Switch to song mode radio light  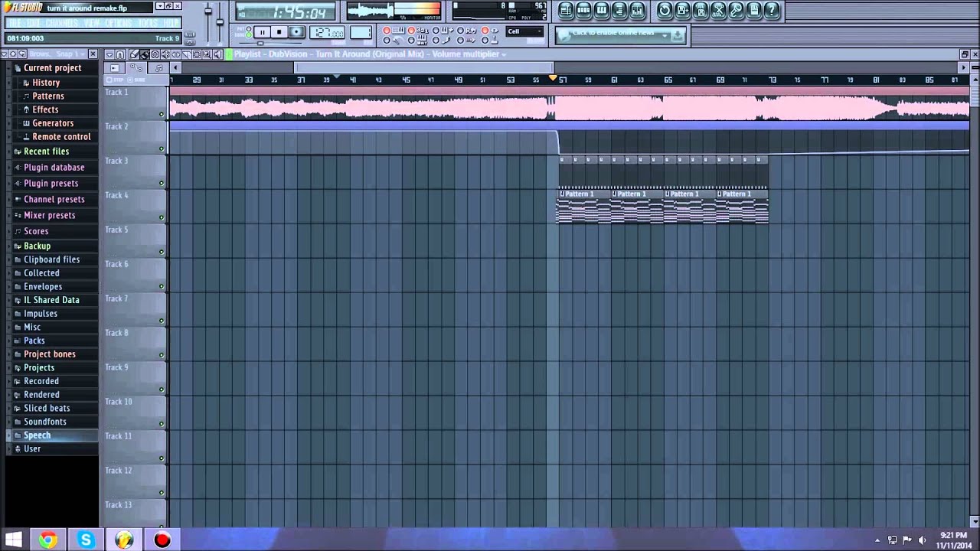click(x=248, y=35)
